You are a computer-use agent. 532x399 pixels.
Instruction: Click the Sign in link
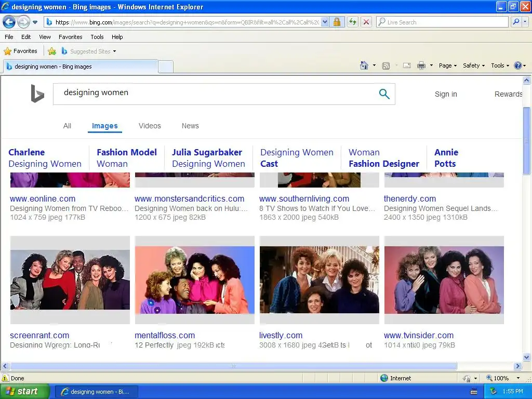446,95
